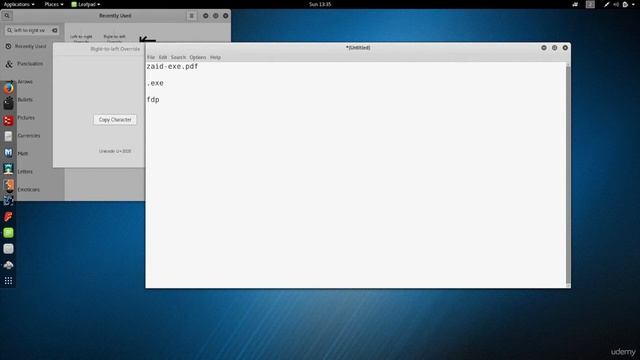Expand the system menu arrow at top right
Screen dimensions: 640x360
(634, 4)
